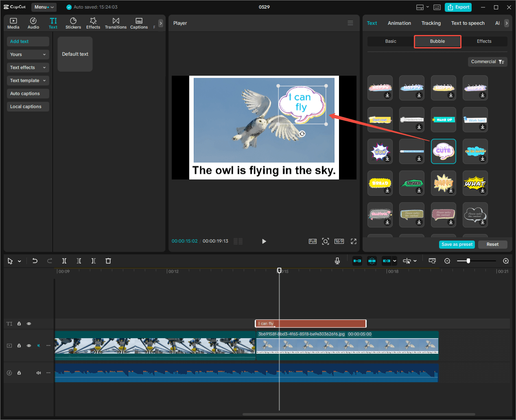Hide the text track with the eye toggle
The image size is (516, 420).
pyautogui.click(x=28, y=323)
